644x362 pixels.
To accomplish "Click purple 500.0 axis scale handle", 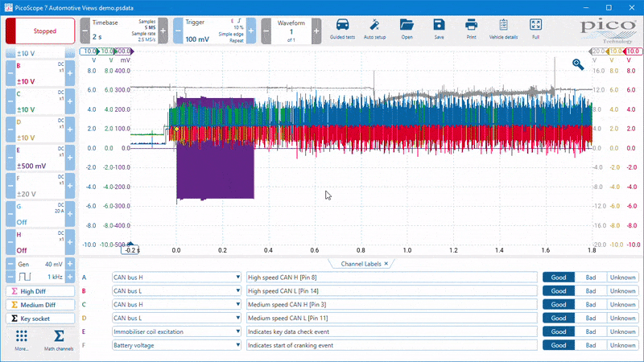I will (124, 51).
